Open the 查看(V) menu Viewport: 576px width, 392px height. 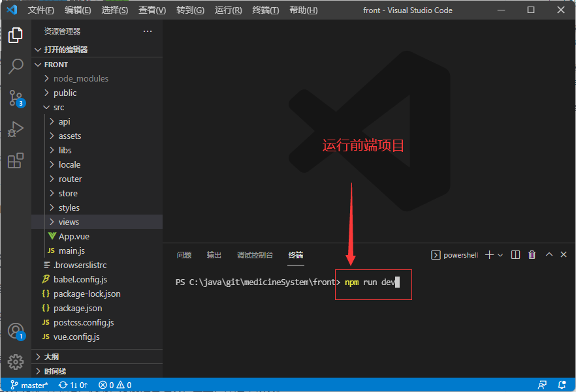152,10
